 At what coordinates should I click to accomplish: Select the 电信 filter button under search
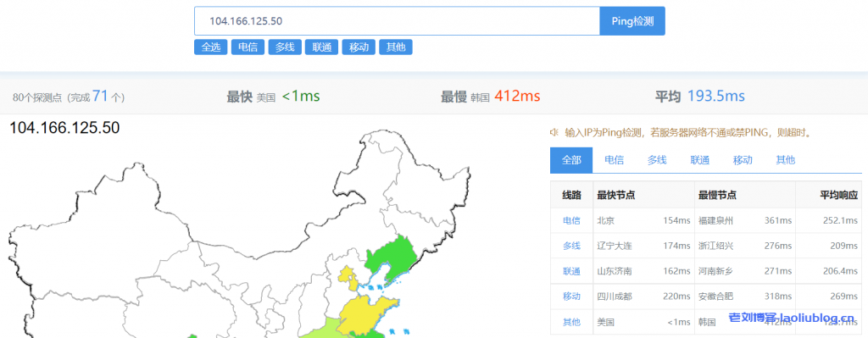[248, 47]
